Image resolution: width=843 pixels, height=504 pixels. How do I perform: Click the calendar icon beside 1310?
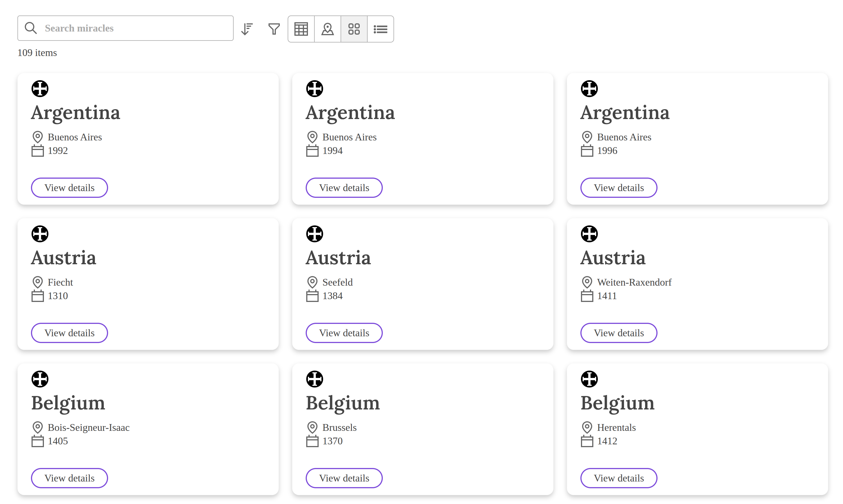tap(38, 296)
